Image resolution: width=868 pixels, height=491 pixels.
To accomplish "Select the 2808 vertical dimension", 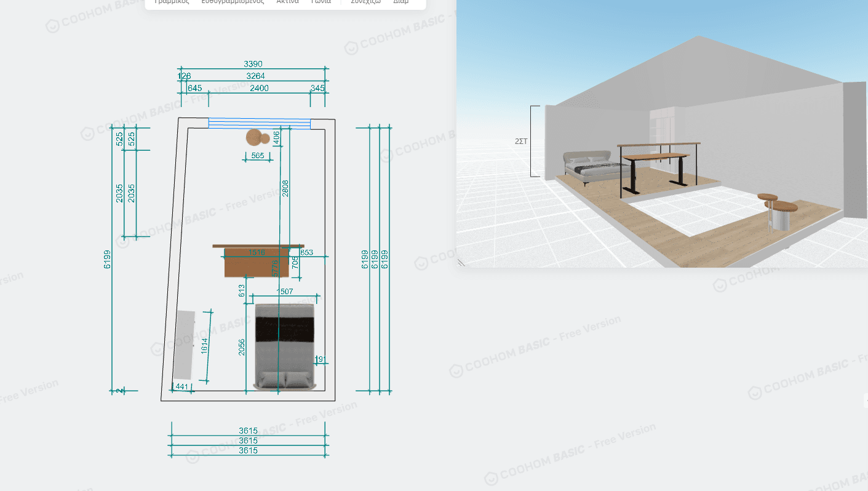I will (x=285, y=188).
